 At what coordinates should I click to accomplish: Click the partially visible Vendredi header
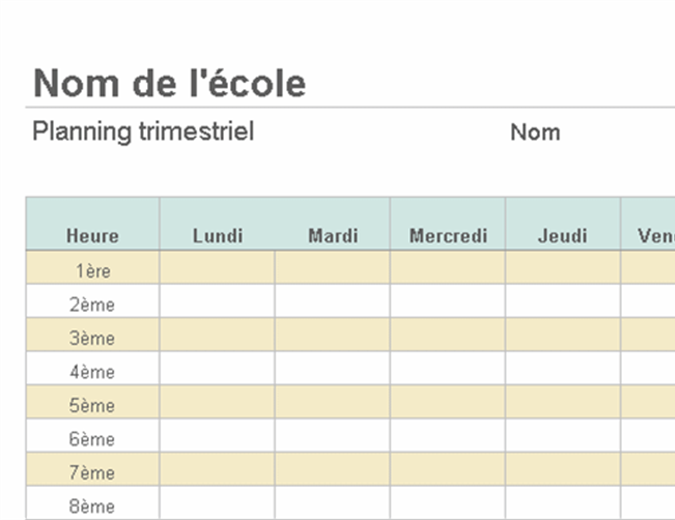click(655, 237)
